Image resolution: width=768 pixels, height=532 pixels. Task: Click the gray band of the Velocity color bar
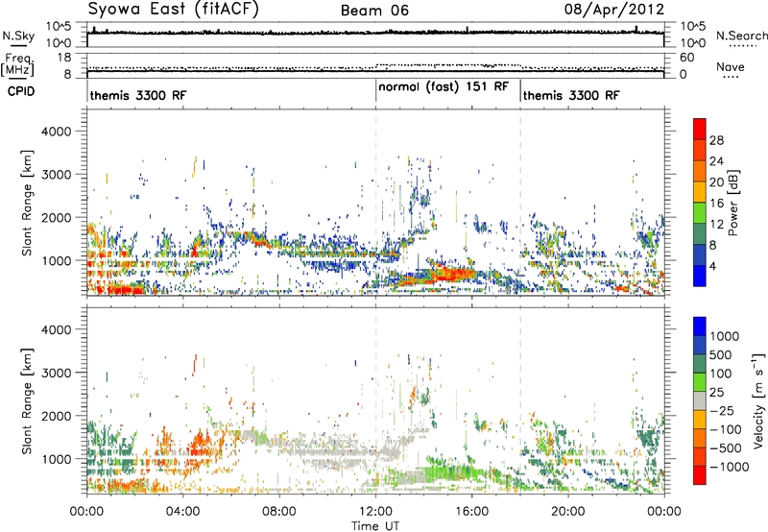pos(700,400)
